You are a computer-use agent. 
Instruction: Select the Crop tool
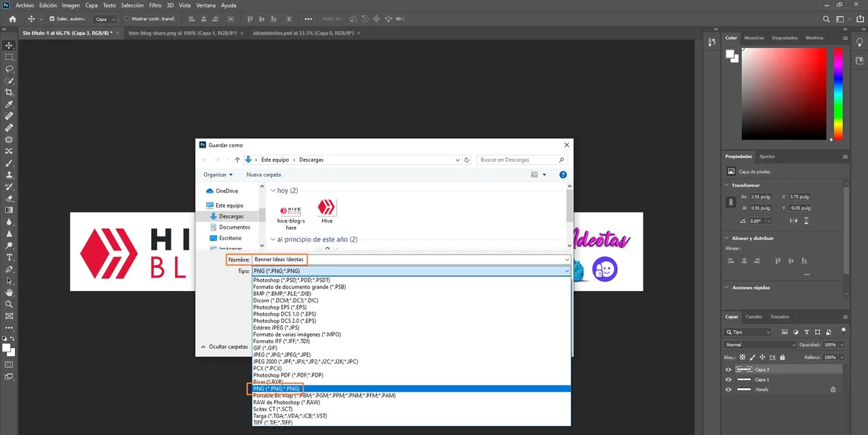(9, 92)
